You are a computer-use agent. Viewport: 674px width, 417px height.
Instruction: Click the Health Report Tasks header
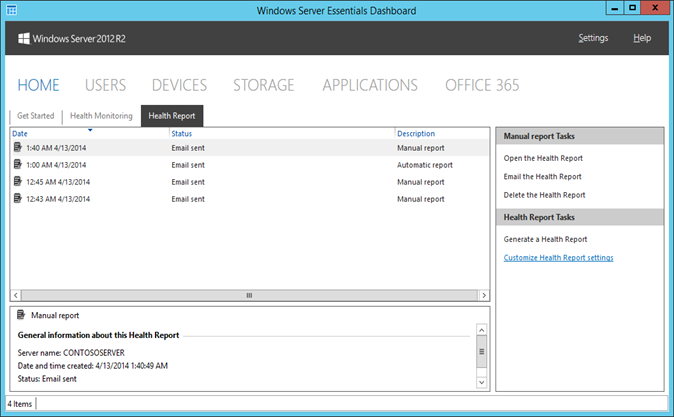pyautogui.click(x=580, y=217)
